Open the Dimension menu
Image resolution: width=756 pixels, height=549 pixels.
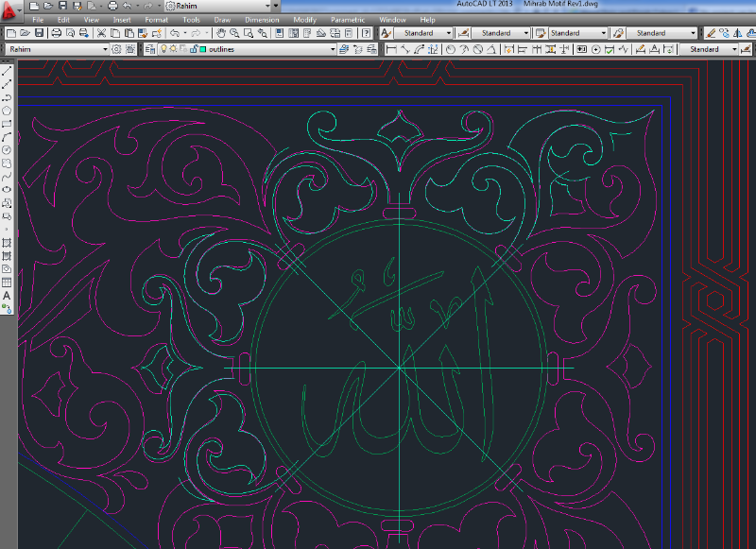pyautogui.click(x=262, y=20)
